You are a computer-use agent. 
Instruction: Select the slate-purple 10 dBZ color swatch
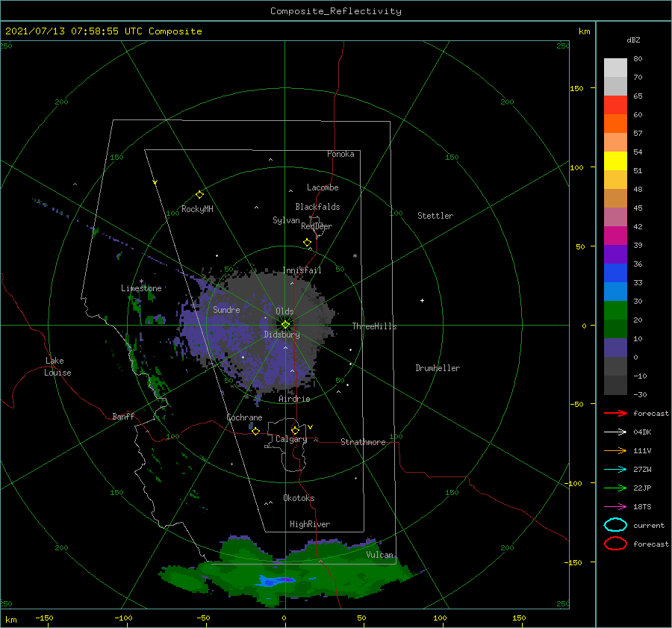(615, 348)
